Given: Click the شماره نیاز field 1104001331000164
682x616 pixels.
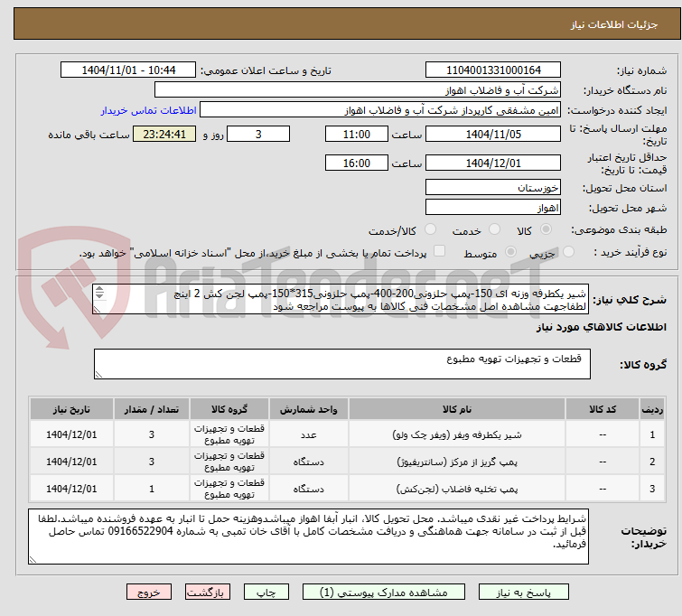Looking at the screenshot, I should click(493, 70).
